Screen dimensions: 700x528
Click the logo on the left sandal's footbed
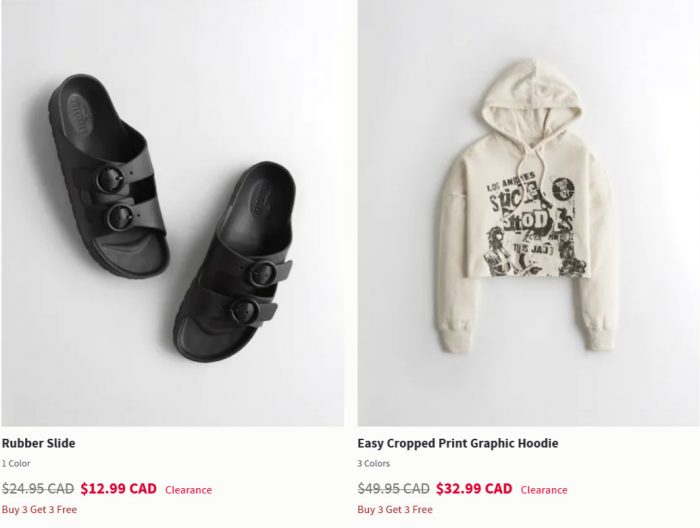(x=79, y=114)
